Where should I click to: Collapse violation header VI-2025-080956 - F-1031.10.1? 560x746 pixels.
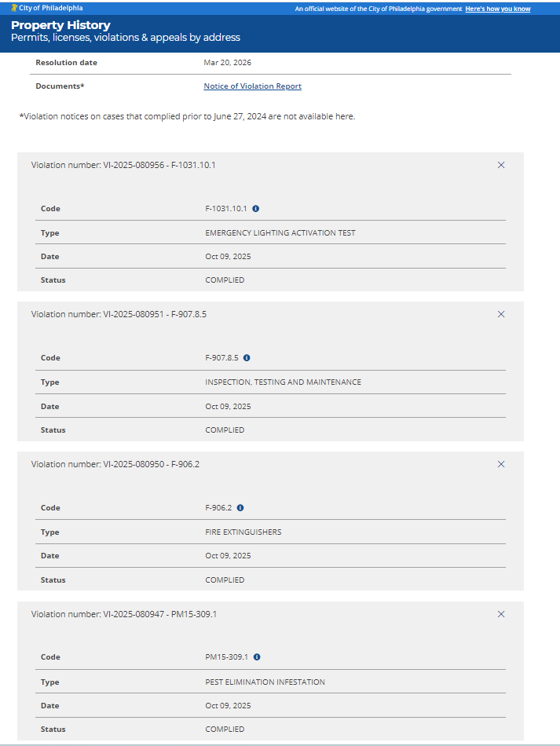coord(123,165)
